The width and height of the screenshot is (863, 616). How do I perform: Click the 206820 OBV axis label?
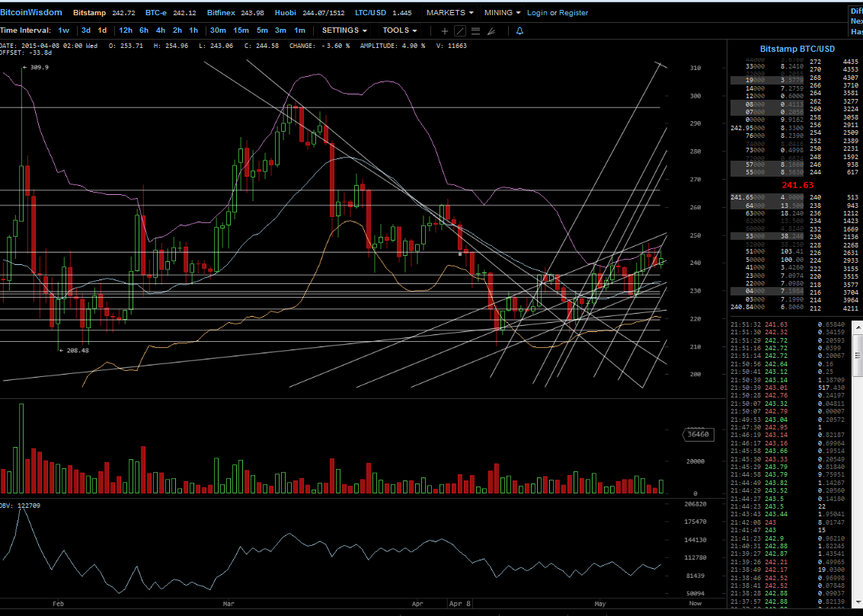click(695, 504)
